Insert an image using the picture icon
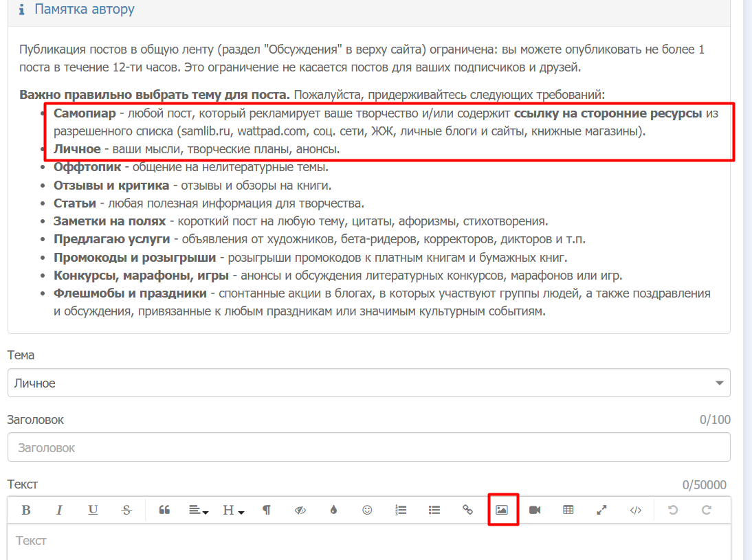 click(x=502, y=510)
